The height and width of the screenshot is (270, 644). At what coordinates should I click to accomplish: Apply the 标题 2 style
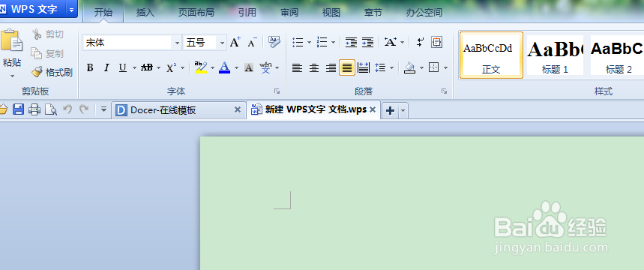click(617, 55)
